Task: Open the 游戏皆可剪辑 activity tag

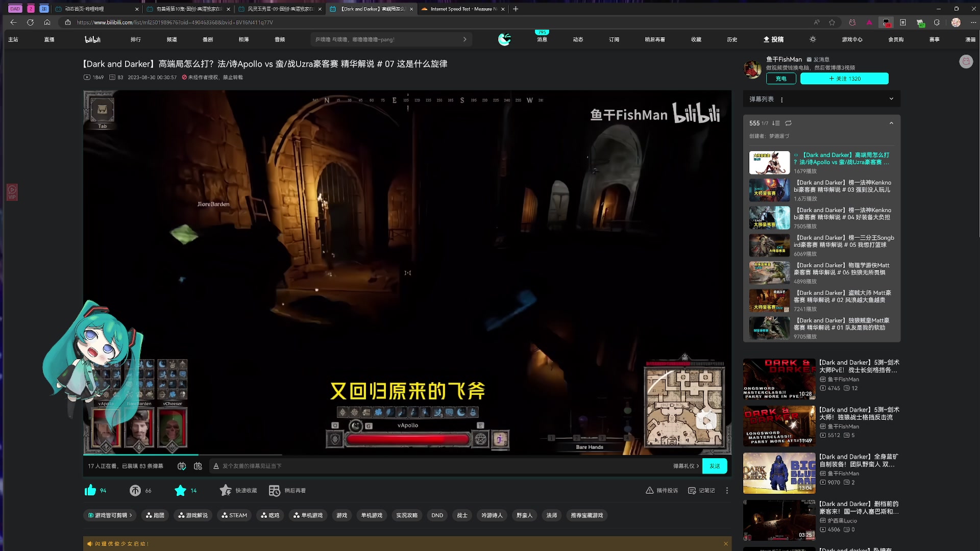Action: coord(110,515)
